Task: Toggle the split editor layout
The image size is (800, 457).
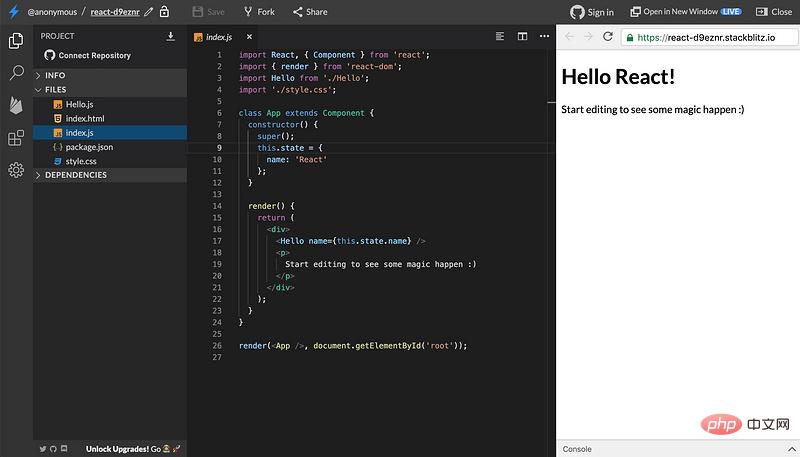Action: coord(522,36)
